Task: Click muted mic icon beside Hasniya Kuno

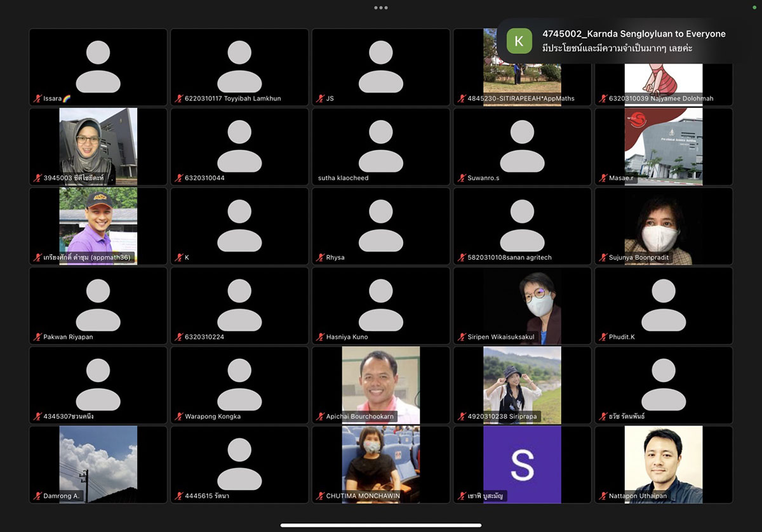Action: pyautogui.click(x=321, y=337)
